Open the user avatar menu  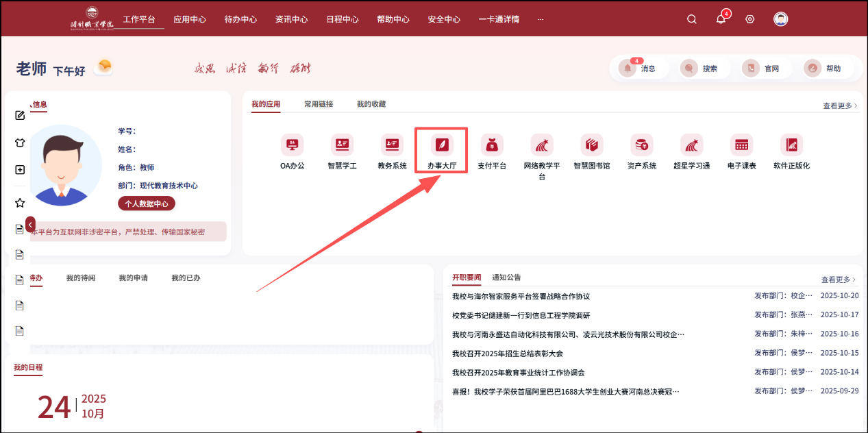(780, 19)
